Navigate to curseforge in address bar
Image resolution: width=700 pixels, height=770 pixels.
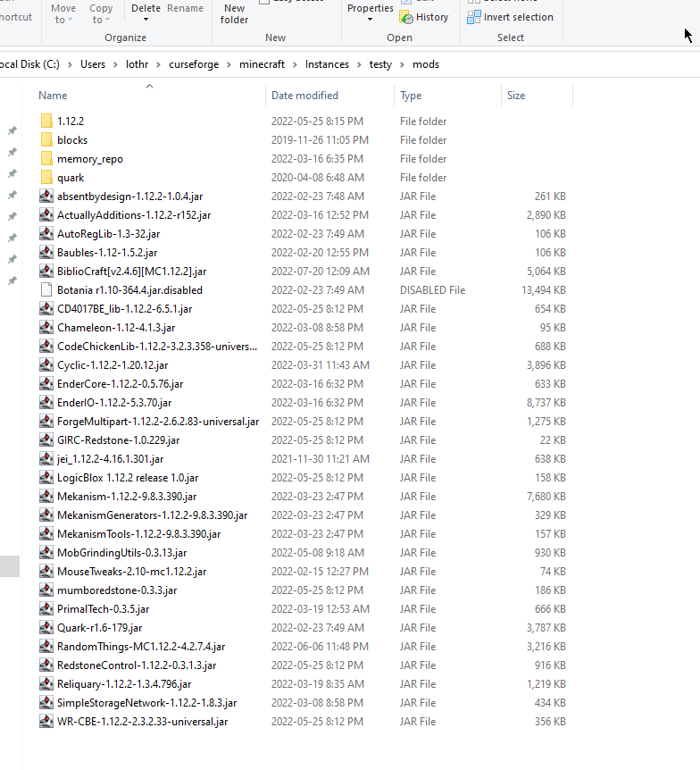(x=194, y=64)
